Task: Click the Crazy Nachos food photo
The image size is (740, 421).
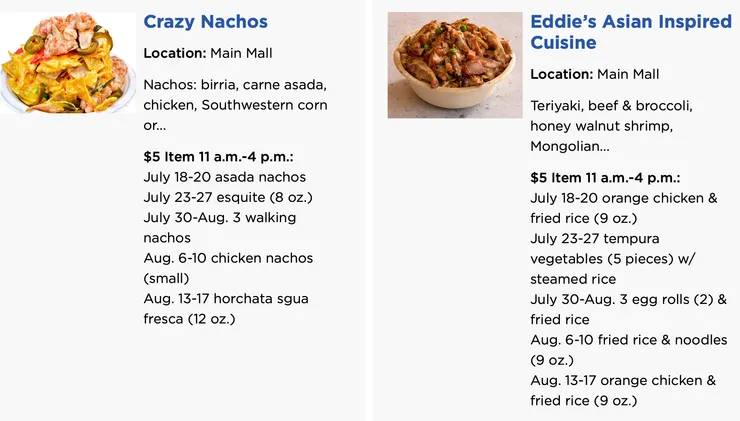Action: pos(68,63)
